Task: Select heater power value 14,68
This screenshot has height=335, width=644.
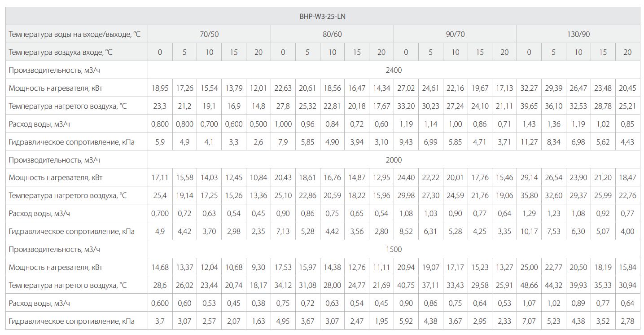Action: pyautogui.click(x=160, y=267)
